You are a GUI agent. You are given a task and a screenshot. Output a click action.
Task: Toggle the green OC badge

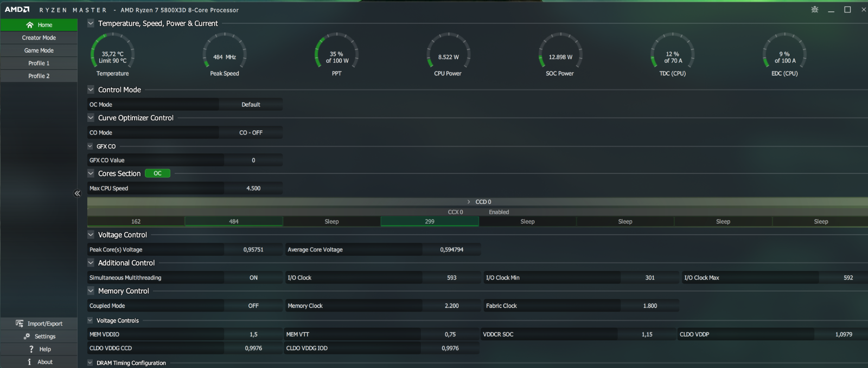click(157, 173)
